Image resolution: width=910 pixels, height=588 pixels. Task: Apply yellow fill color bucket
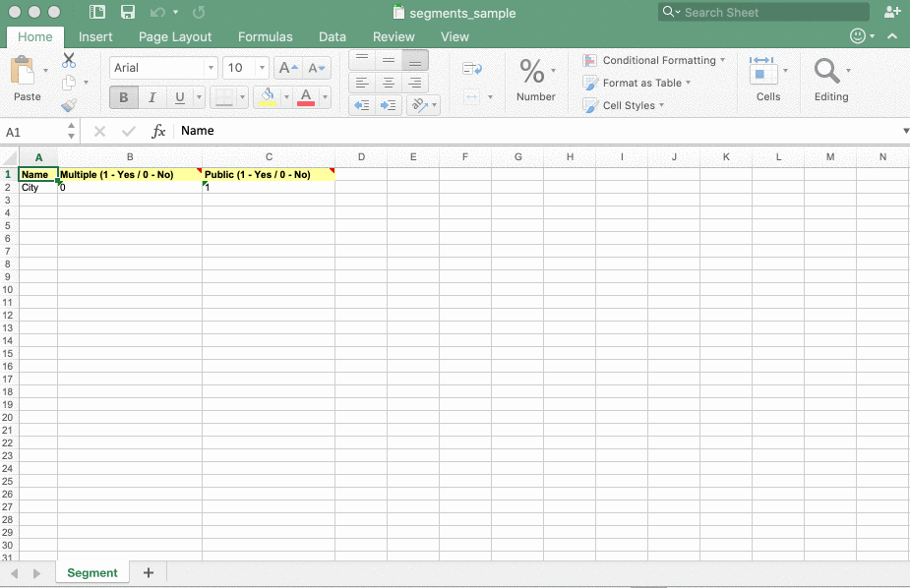pyautogui.click(x=268, y=97)
